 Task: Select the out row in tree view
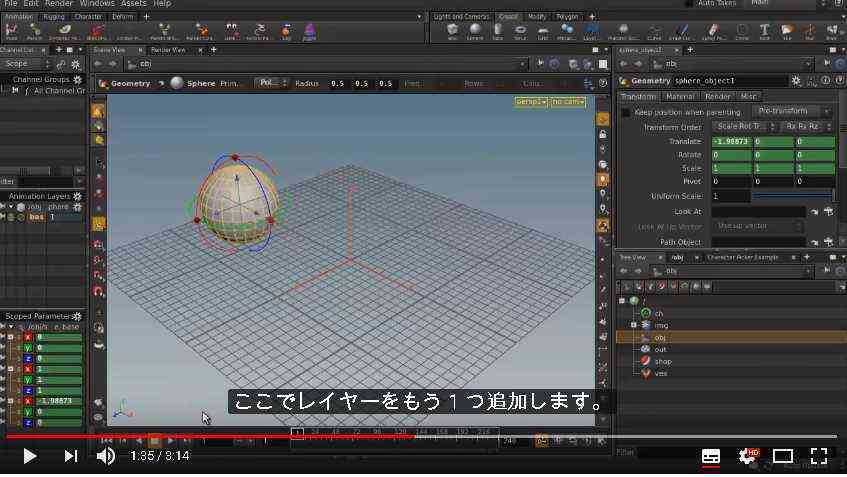731,350
